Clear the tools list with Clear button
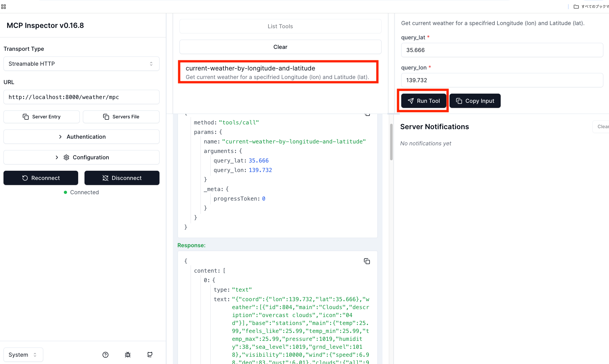Image resolution: width=609 pixels, height=364 pixels. [280, 47]
